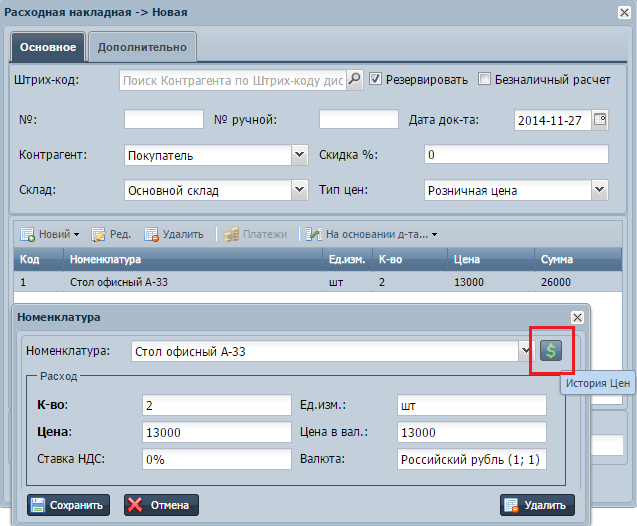This screenshot has width=637, height=526.
Task: Switch to the Дополнительно tab
Action: (142, 47)
